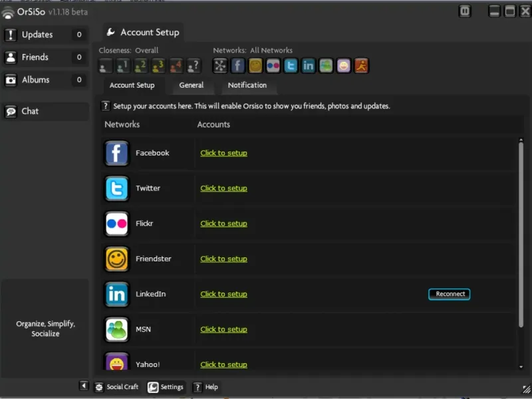Click to setup the Yahoo! account
532x399 pixels.
(223, 364)
